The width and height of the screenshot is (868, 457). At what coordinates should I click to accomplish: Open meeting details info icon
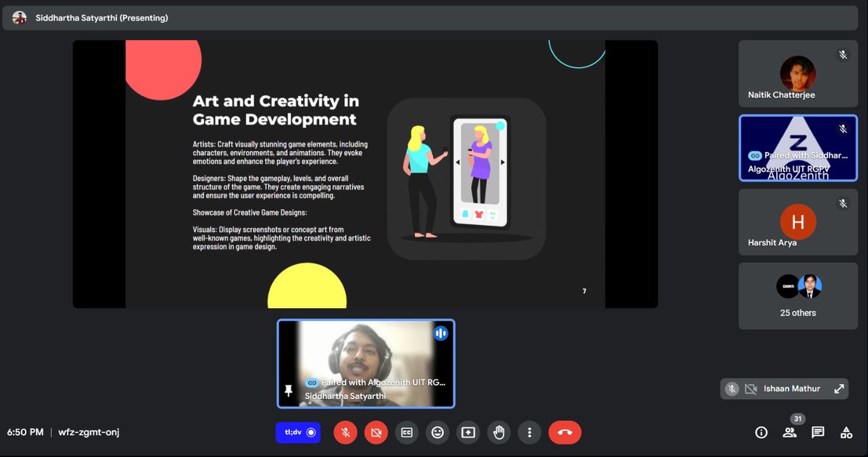(x=761, y=432)
